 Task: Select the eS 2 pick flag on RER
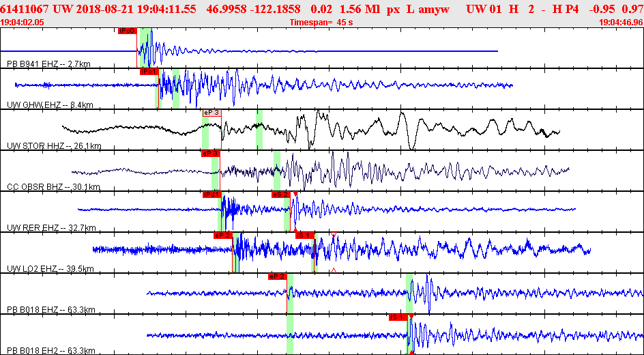281,195
